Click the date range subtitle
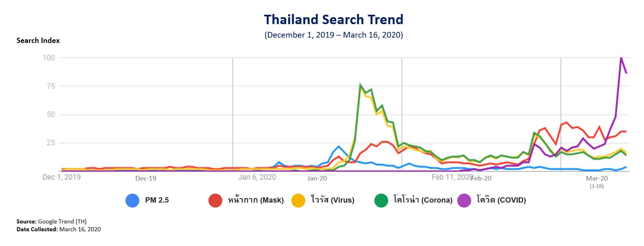This screenshot has height=246, width=644. [333, 35]
